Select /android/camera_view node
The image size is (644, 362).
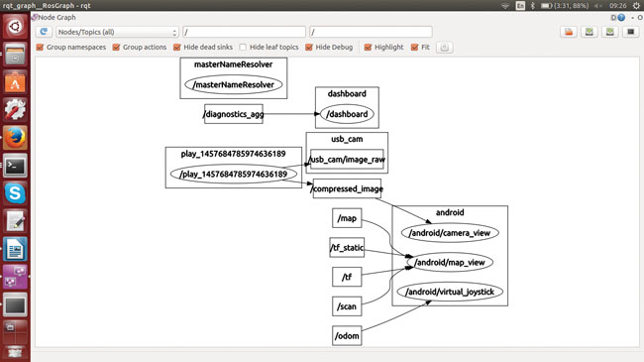point(450,233)
